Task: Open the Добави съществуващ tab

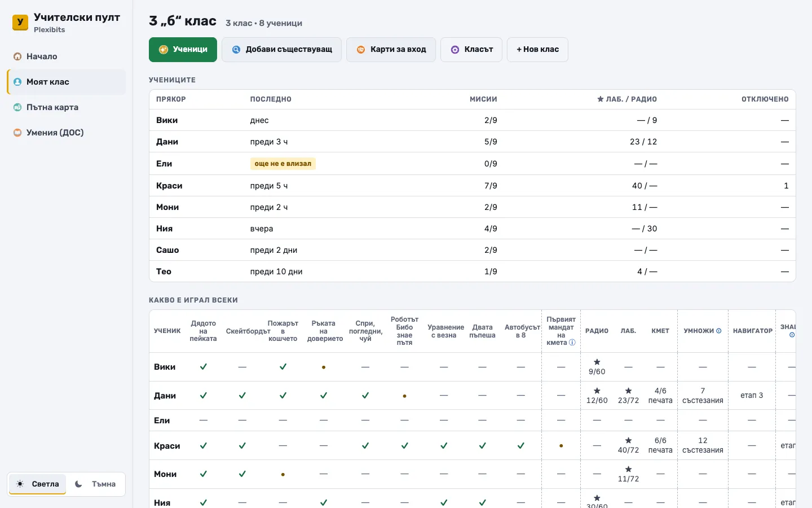Action: (x=281, y=50)
